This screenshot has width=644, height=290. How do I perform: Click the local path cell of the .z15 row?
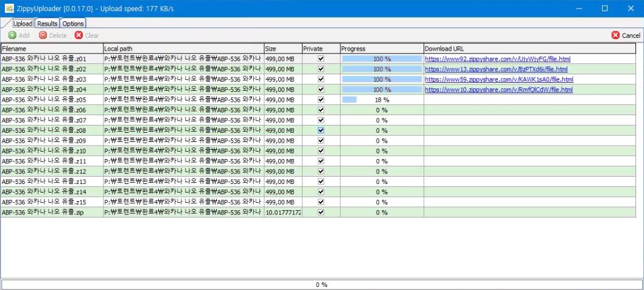[183, 202]
